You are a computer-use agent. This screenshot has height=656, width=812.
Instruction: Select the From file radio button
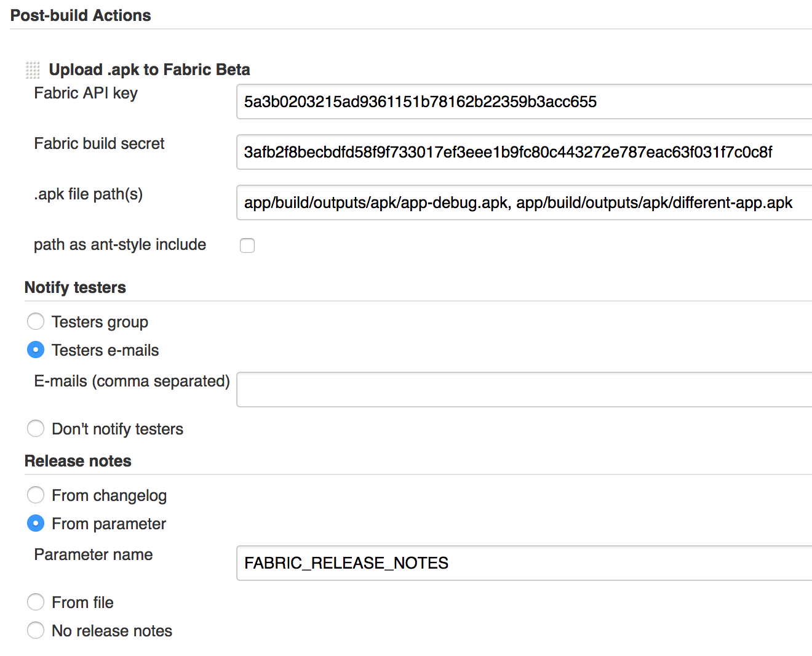[36, 602]
